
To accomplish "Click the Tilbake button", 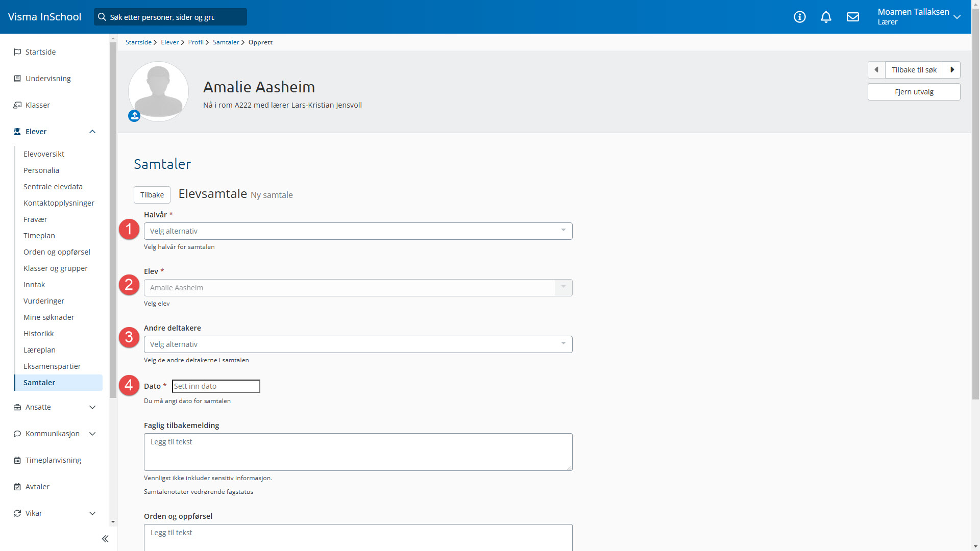I will (152, 195).
